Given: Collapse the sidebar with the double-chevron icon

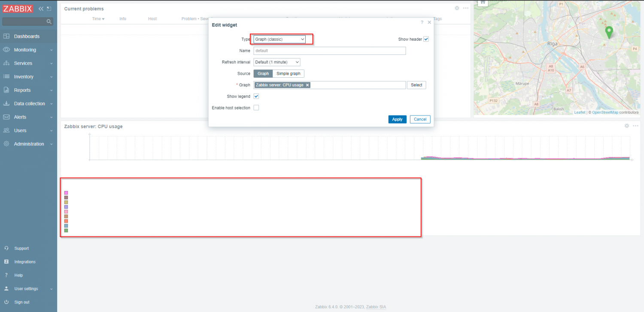Looking at the screenshot, I should 41,8.
